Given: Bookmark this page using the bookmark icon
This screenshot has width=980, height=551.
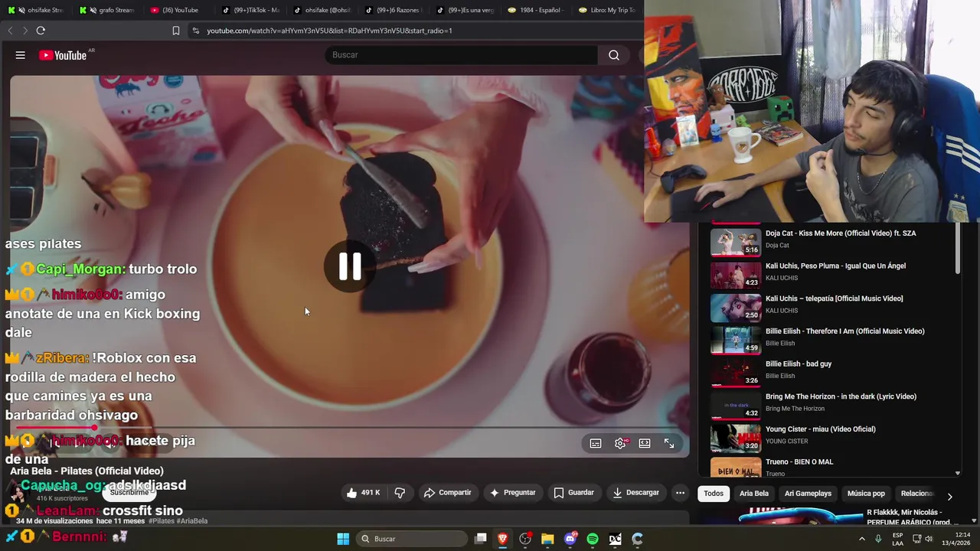Looking at the screenshot, I should (x=176, y=31).
